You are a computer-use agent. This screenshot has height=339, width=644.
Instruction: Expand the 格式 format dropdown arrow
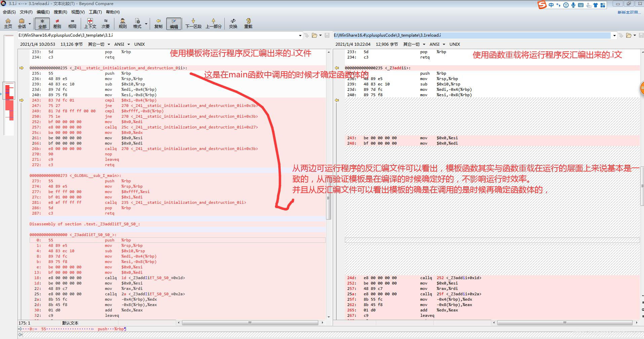tap(146, 24)
